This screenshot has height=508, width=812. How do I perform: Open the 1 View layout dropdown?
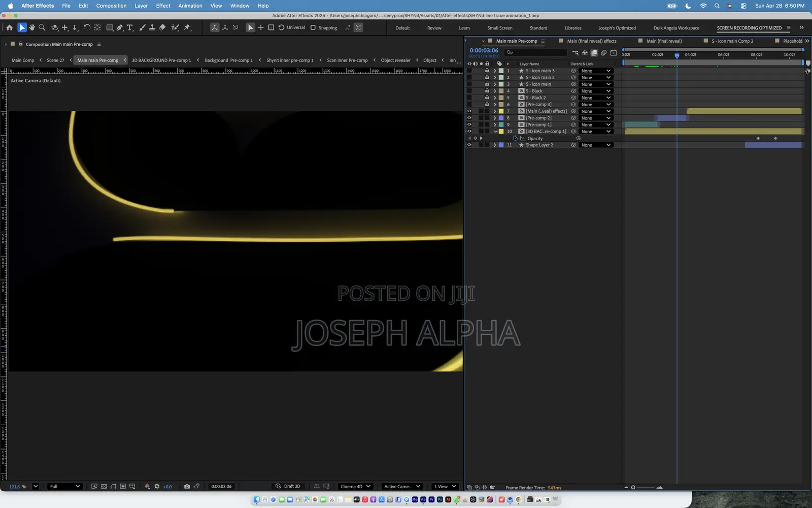[445, 486]
